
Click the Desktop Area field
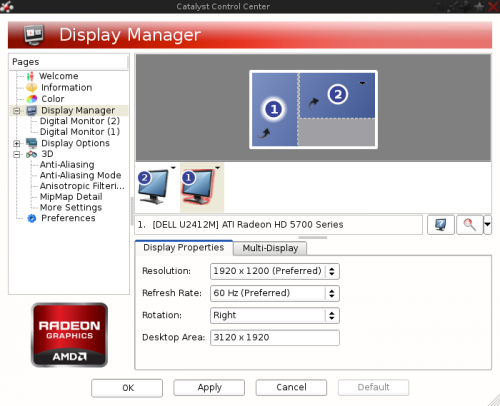(x=275, y=338)
